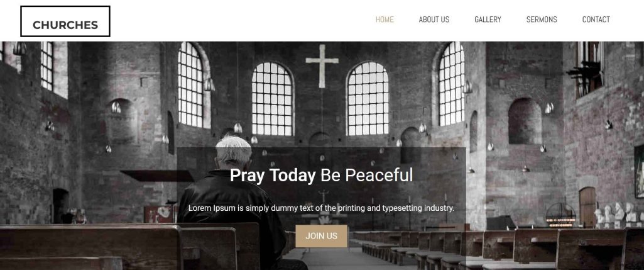
Task: Click the lit candle stand near the statues
Action: 560,216
